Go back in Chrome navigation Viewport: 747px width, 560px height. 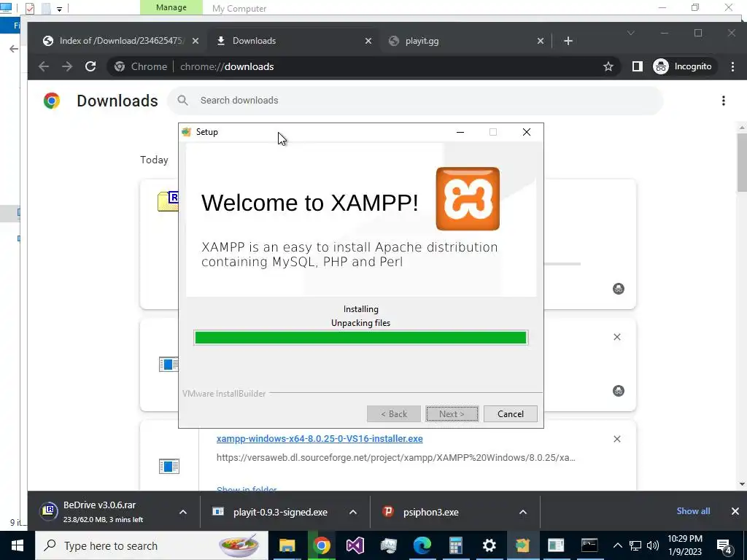coord(44,66)
